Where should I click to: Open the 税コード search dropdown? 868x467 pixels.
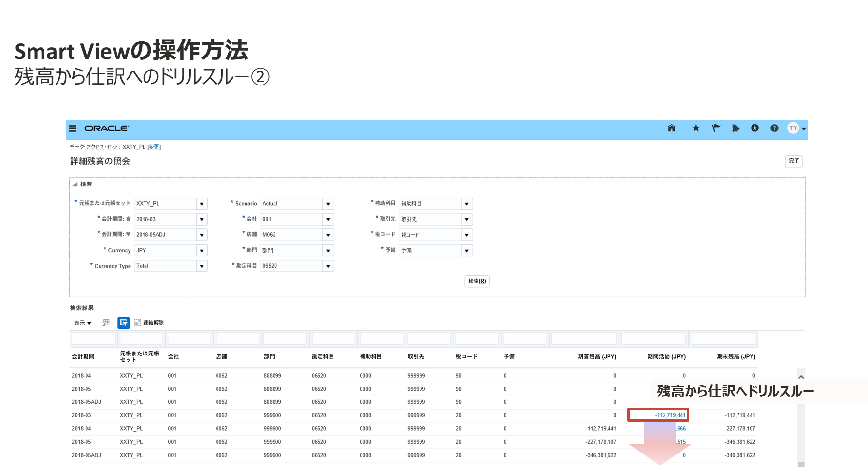click(466, 235)
